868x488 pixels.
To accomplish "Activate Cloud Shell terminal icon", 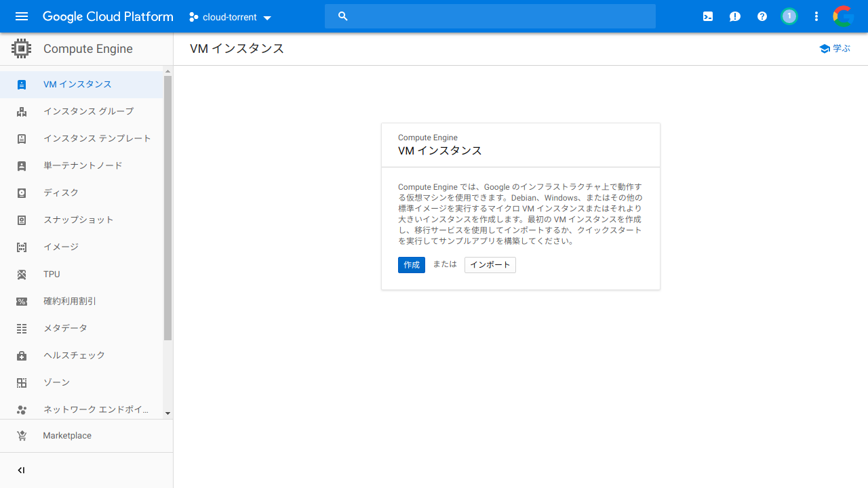I will coord(708,16).
